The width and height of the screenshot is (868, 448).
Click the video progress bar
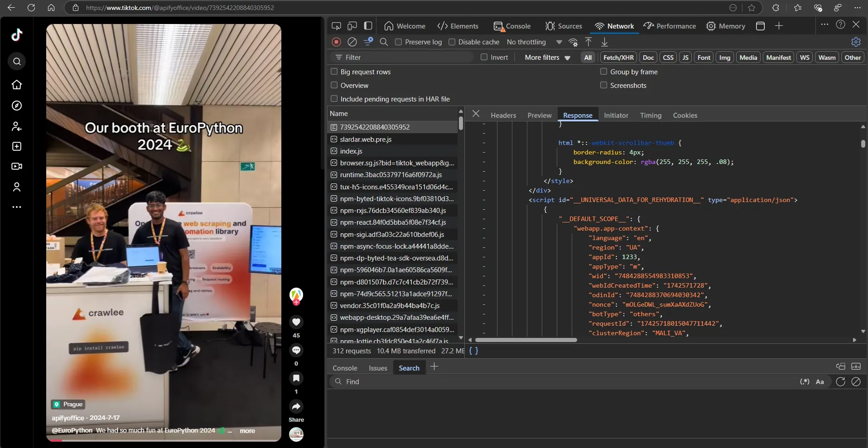(x=163, y=440)
